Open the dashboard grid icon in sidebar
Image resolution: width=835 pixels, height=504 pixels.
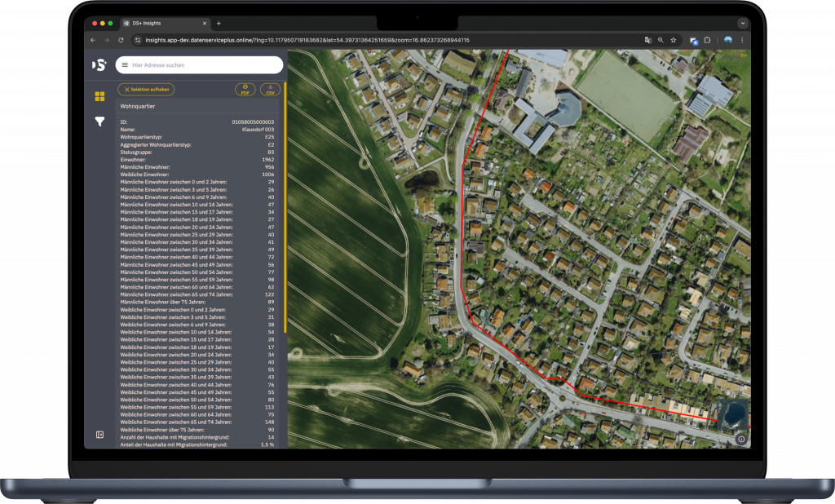click(x=99, y=96)
